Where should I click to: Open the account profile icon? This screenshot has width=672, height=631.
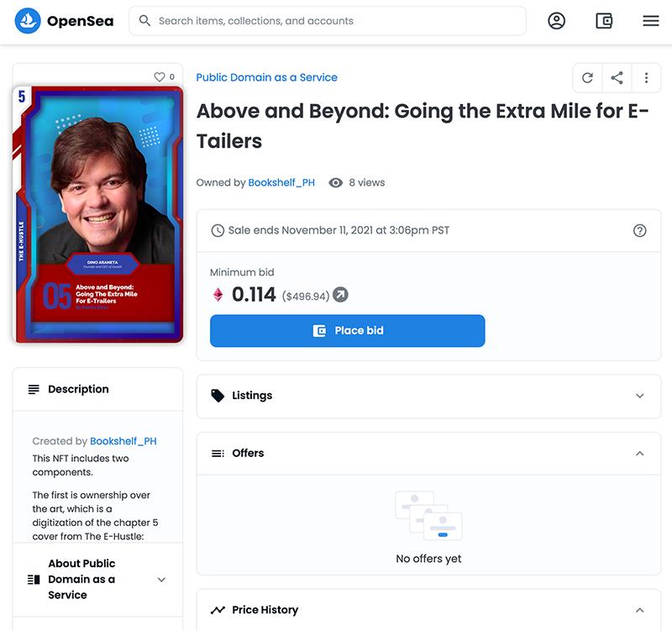point(556,21)
